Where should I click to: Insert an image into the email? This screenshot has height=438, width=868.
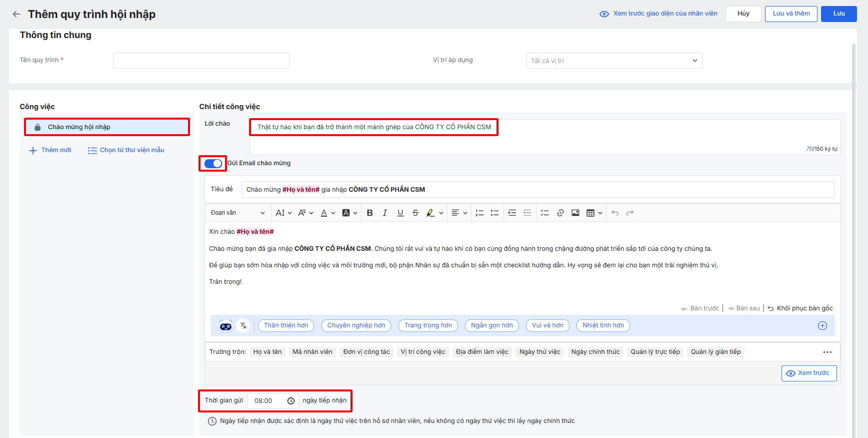pos(575,213)
